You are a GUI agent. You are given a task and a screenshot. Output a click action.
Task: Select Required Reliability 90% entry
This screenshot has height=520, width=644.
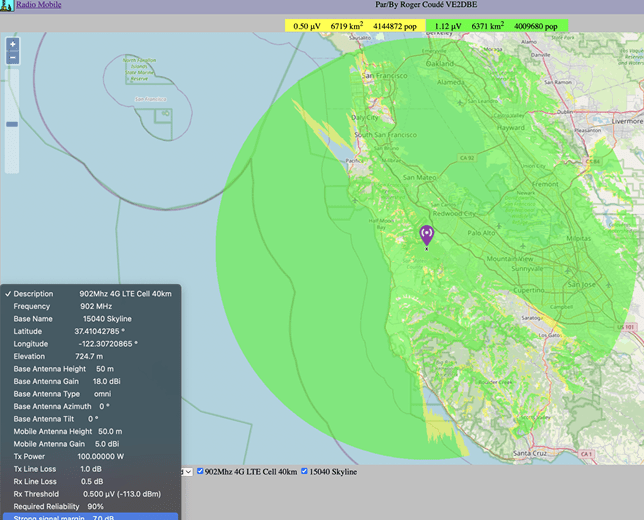90,506
